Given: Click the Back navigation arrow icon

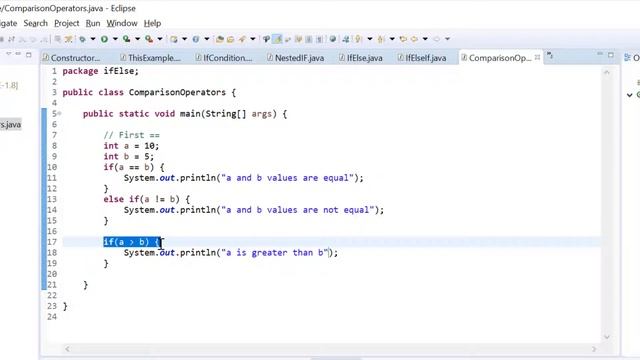Looking at the screenshot, I should coord(414,39).
